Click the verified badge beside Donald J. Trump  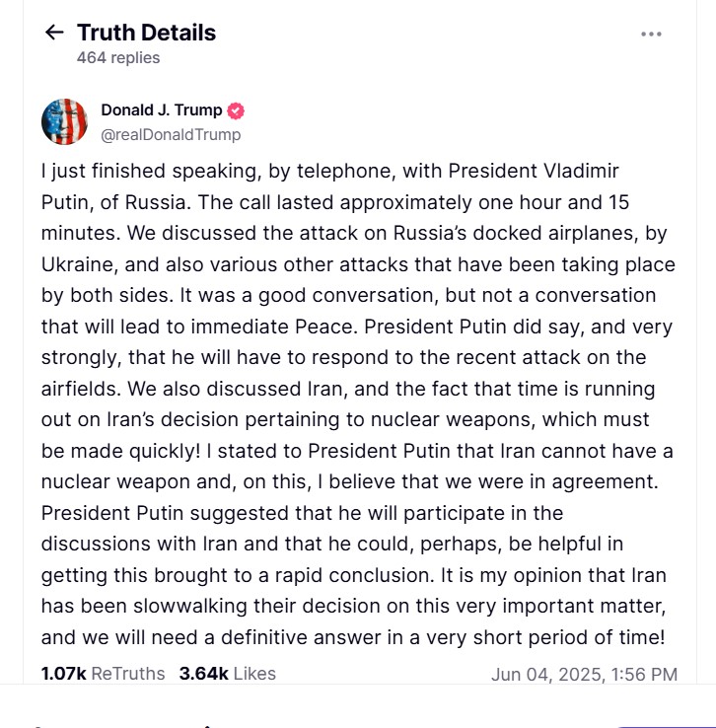(236, 110)
